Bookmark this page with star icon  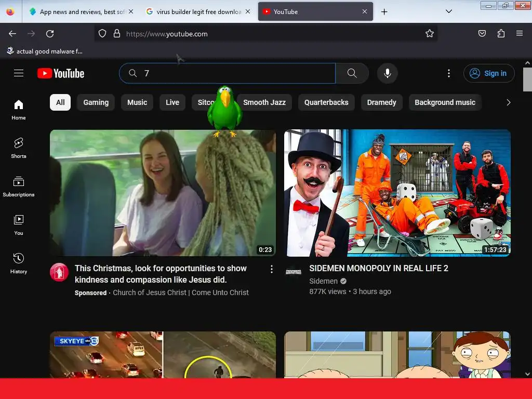[430, 34]
